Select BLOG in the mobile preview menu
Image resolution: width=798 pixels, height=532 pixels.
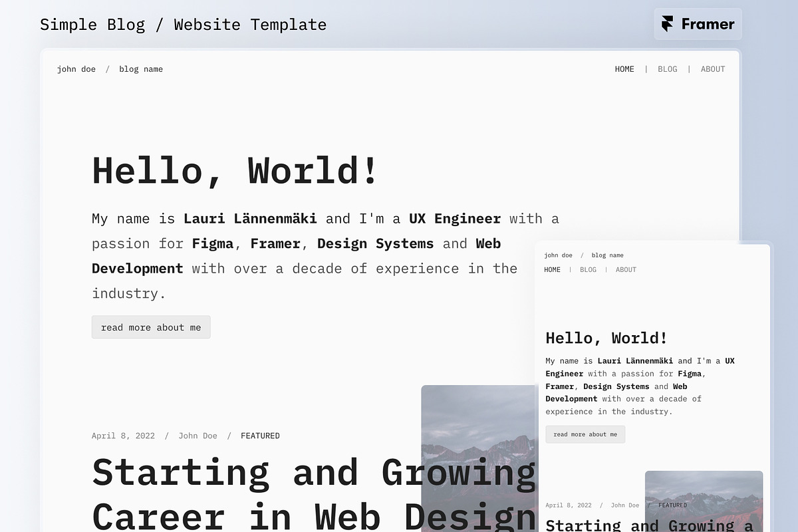click(x=588, y=270)
